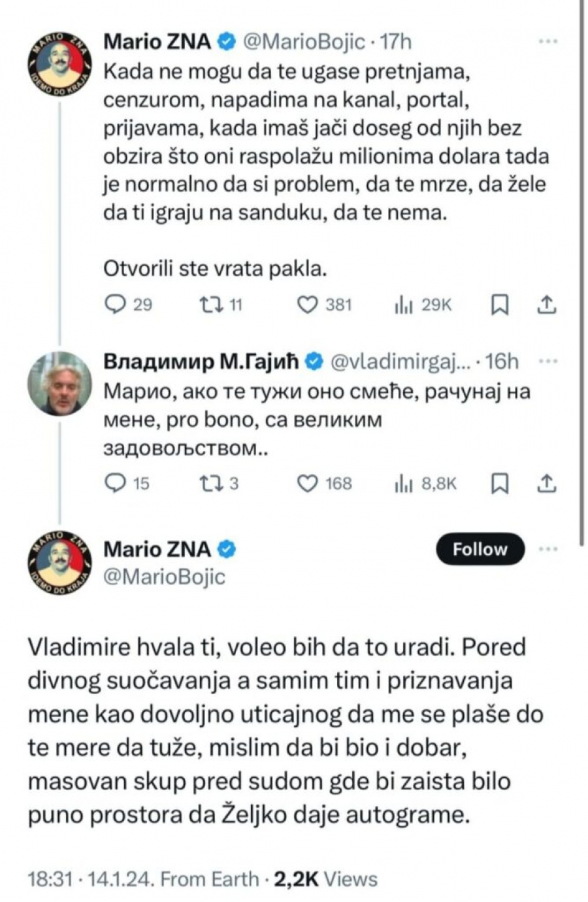This screenshot has height=902, width=588.
Task: Click the repost icon showing 11 reposts
Action: [x=211, y=303]
